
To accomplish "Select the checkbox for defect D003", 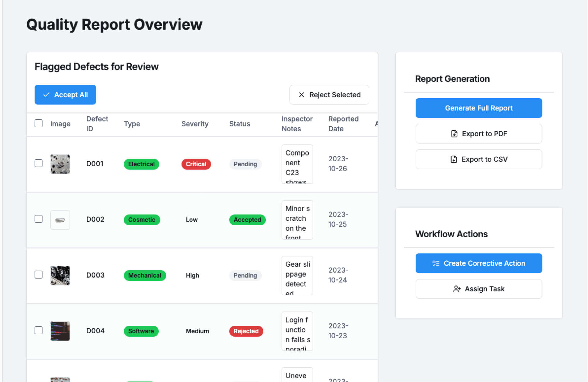I will [x=39, y=275].
